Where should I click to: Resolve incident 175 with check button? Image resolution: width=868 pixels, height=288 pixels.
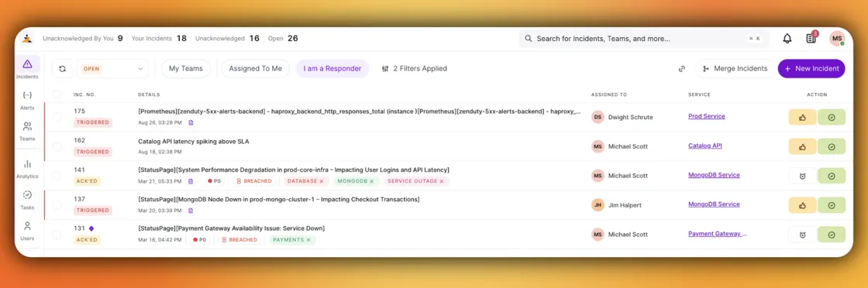click(x=832, y=117)
